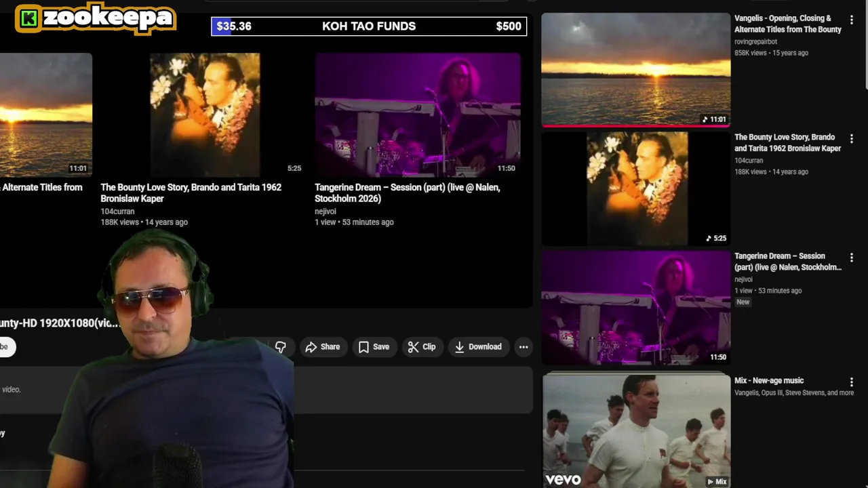
Task: Visit nejivoi channel under end-screen video
Action: [325, 211]
